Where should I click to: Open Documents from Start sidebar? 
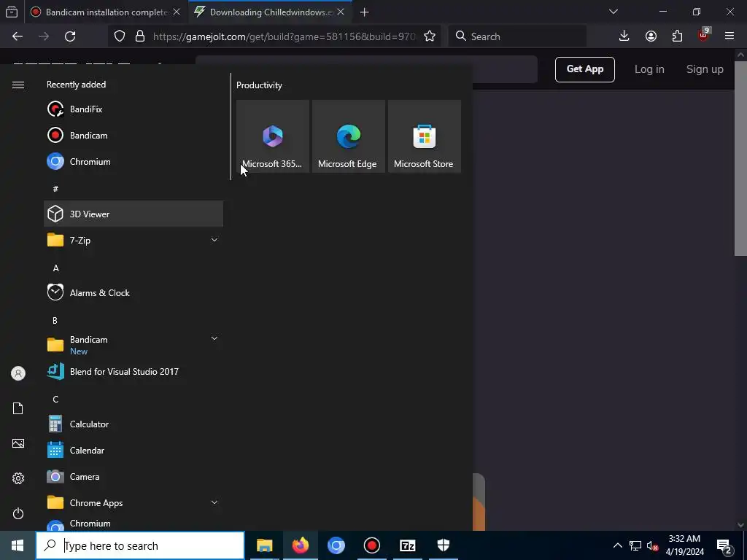18,408
